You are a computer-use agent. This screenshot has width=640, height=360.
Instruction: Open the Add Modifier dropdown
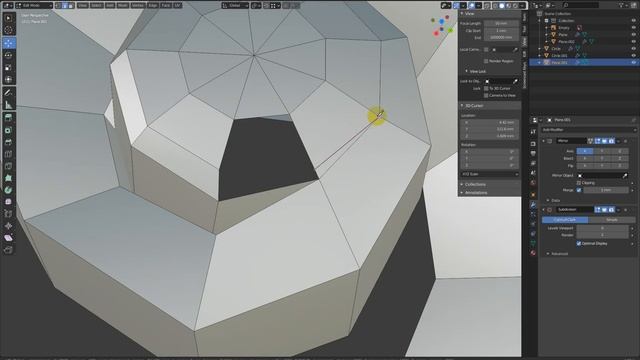coord(588,130)
